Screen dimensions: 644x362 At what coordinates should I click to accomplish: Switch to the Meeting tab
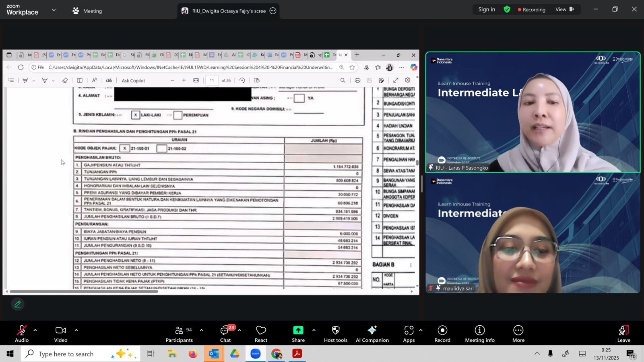pyautogui.click(x=87, y=11)
